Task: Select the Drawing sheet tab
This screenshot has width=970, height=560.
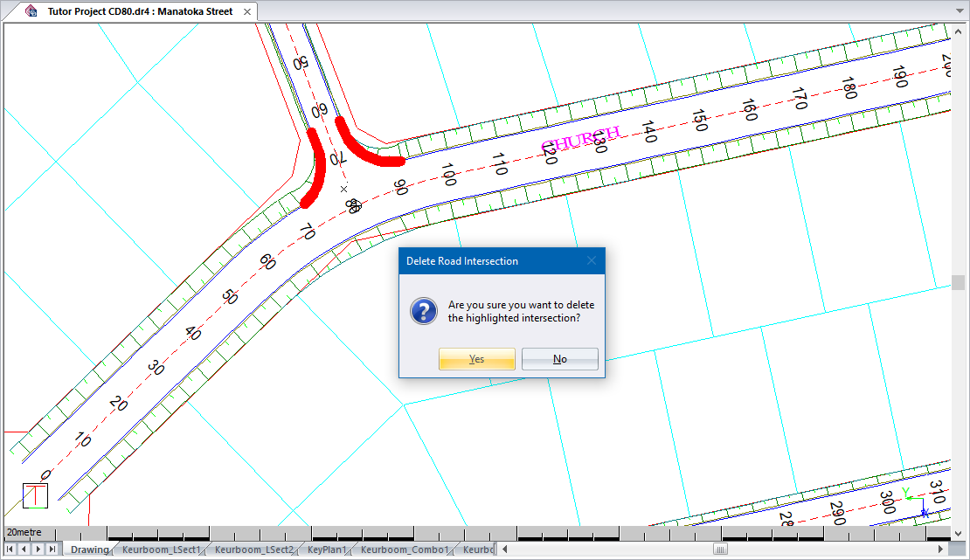Action: pyautogui.click(x=89, y=550)
